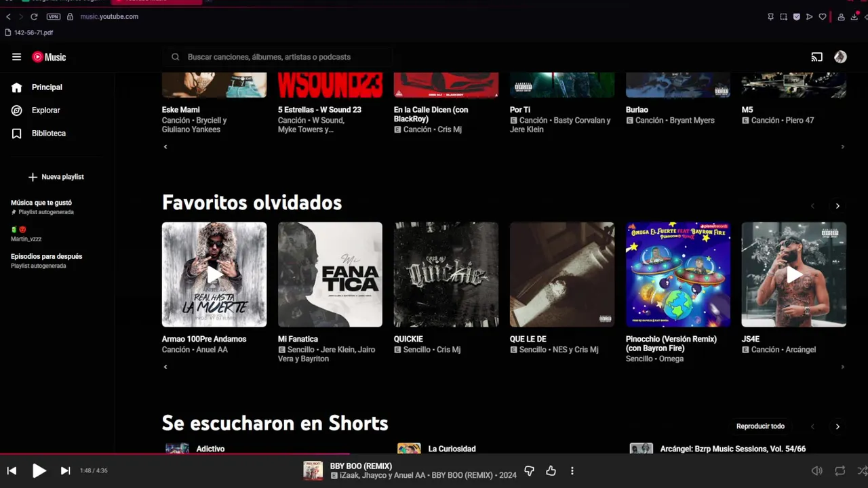Click the Eske Mami song title
Viewport: 868px width, 488px height.
(180, 110)
